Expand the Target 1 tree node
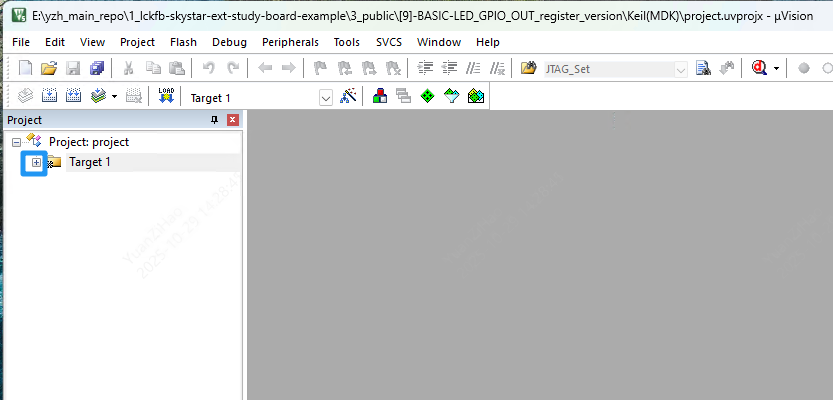Viewport: 833px width, 400px height. pos(35,162)
